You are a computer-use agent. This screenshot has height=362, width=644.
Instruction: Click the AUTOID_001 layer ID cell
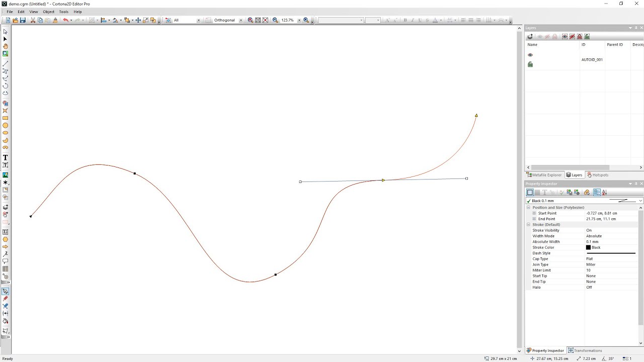tap(592, 60)
